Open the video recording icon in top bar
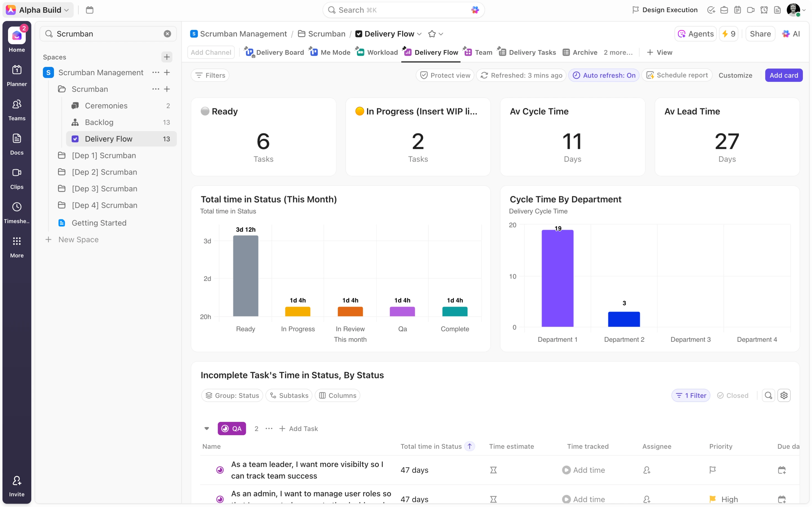 (751, 10)
